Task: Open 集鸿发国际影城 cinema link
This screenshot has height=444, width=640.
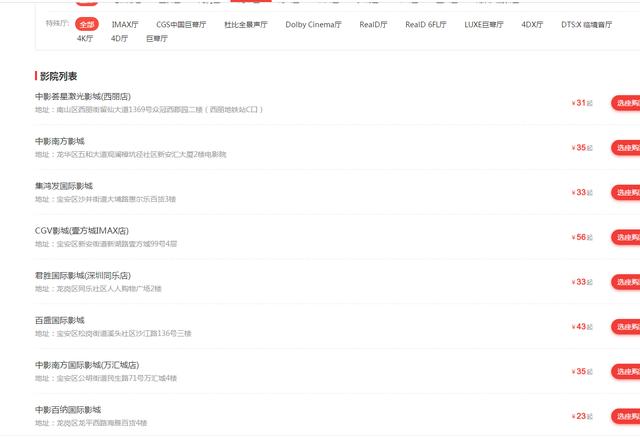Action: coord(64,186)
